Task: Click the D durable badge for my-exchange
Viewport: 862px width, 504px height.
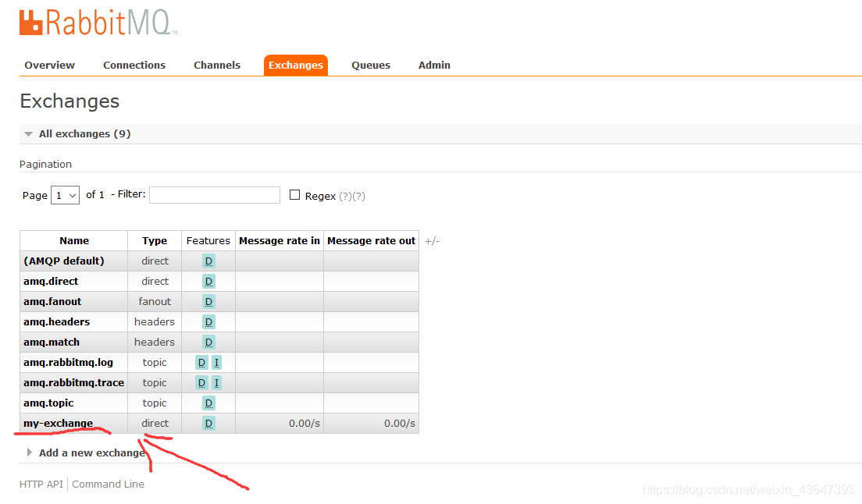Action: [208, 424]
